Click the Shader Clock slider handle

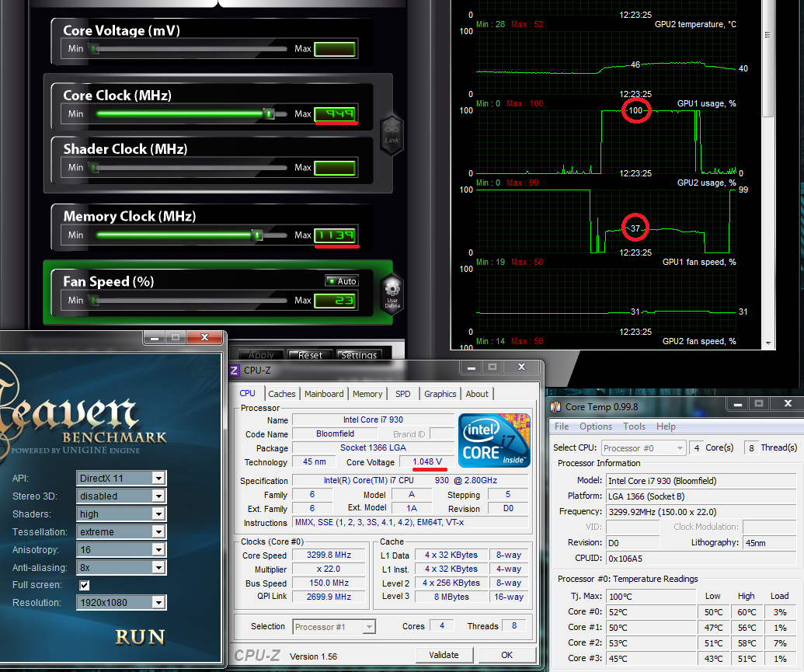pyautogui.click(x=94, y=168)
